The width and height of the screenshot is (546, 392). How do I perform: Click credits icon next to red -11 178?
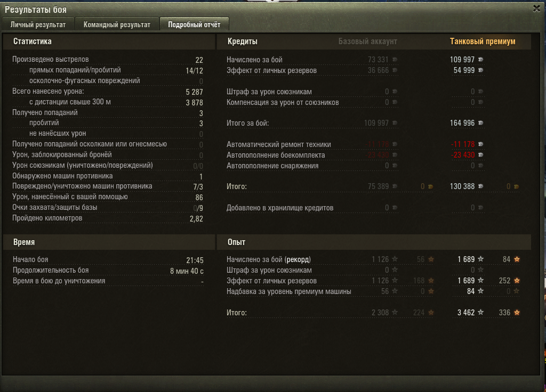tap(480, 144)
